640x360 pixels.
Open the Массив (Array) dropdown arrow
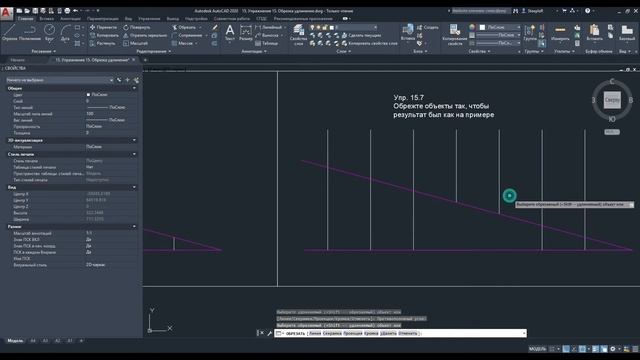click(196, 43)
